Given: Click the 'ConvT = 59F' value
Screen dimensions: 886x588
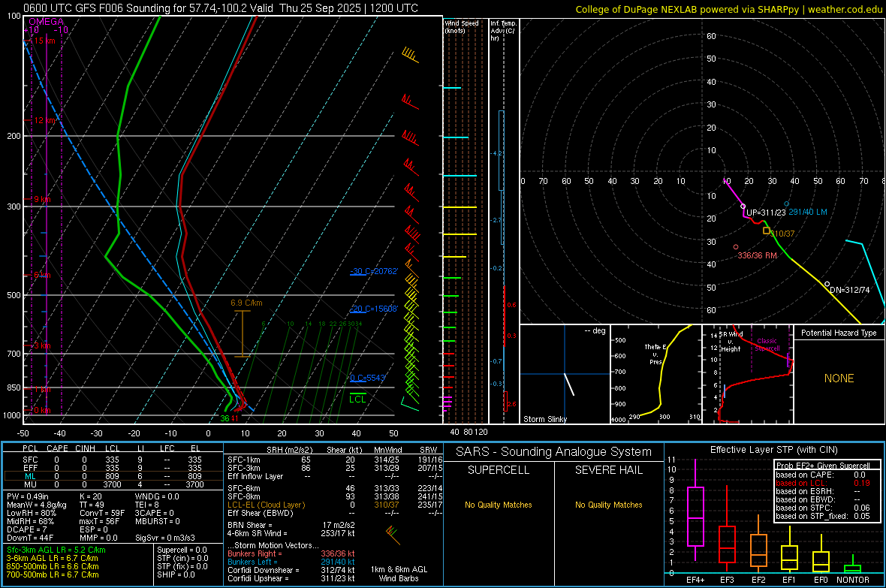Looking at the screenshot, I should coord(102,514).
